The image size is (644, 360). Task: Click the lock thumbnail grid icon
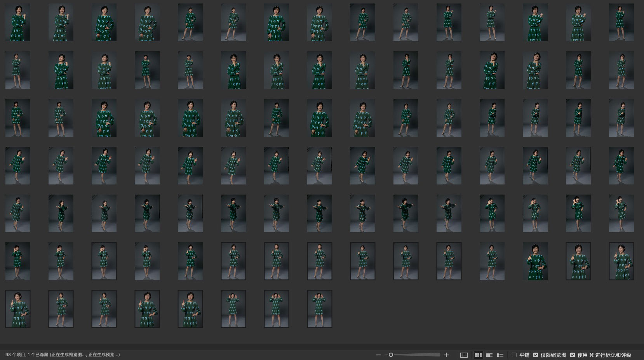[464, 355]
